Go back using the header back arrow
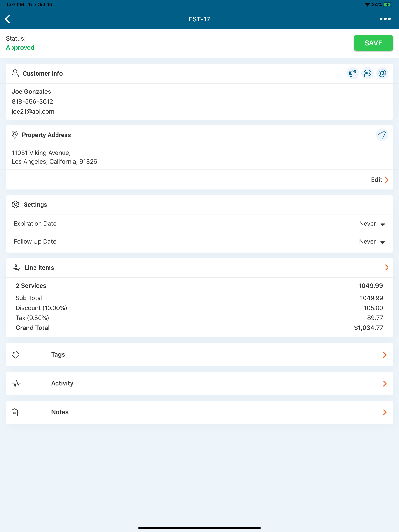This screenshot has width=399, height=532. tap(8, 19)
